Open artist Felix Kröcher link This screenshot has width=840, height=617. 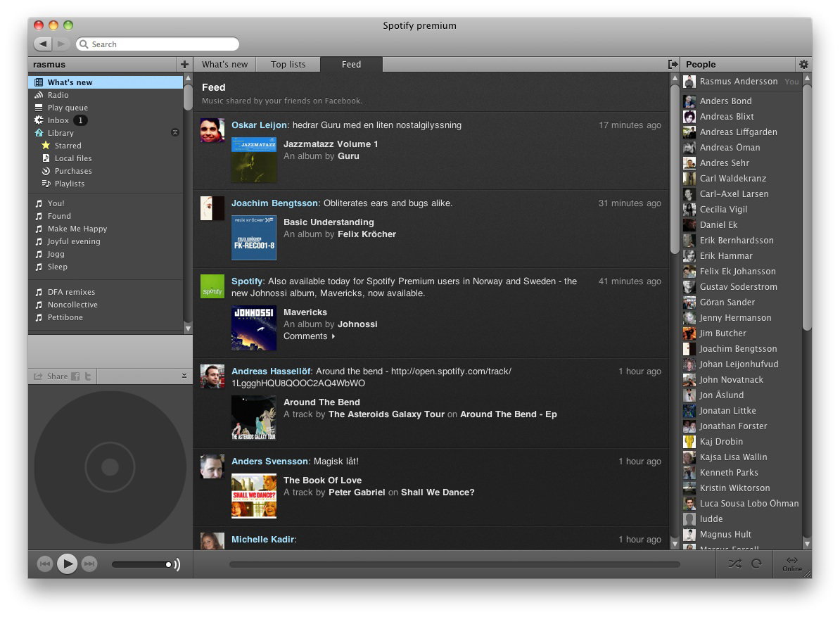[367, 234]
